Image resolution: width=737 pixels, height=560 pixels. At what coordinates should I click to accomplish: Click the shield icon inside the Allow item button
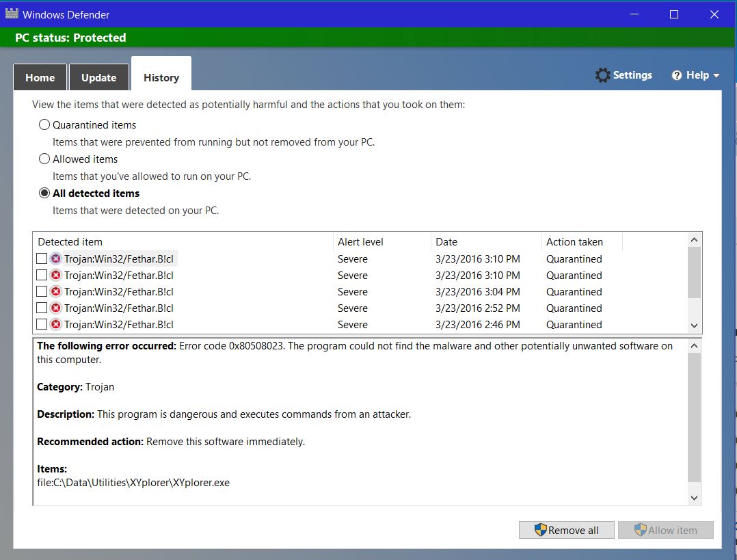click(x=639, y=530)
